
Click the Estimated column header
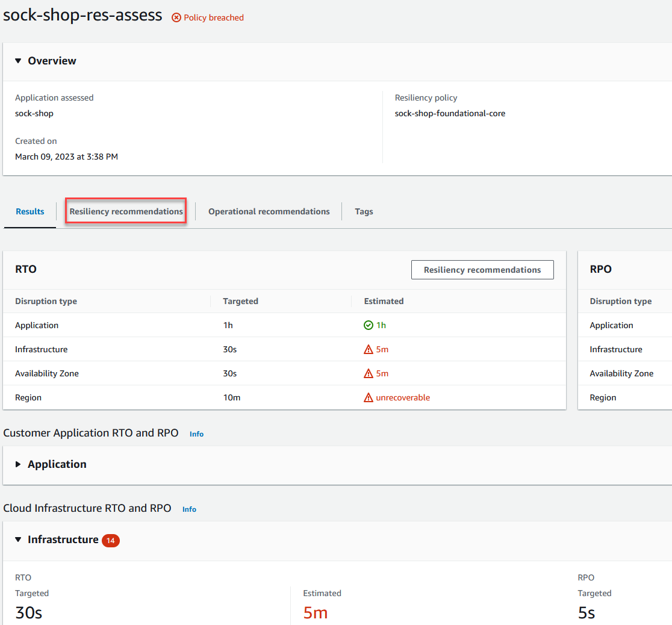click(x=384, y=301)
